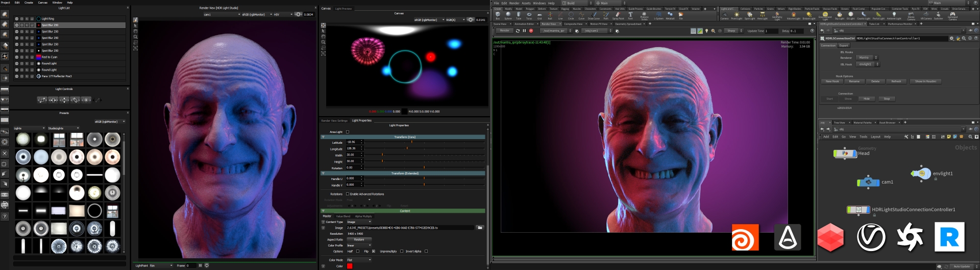
Task: Click red Color swatch in Light Properties
Action: pyautogui.click(x=350, y=266)
